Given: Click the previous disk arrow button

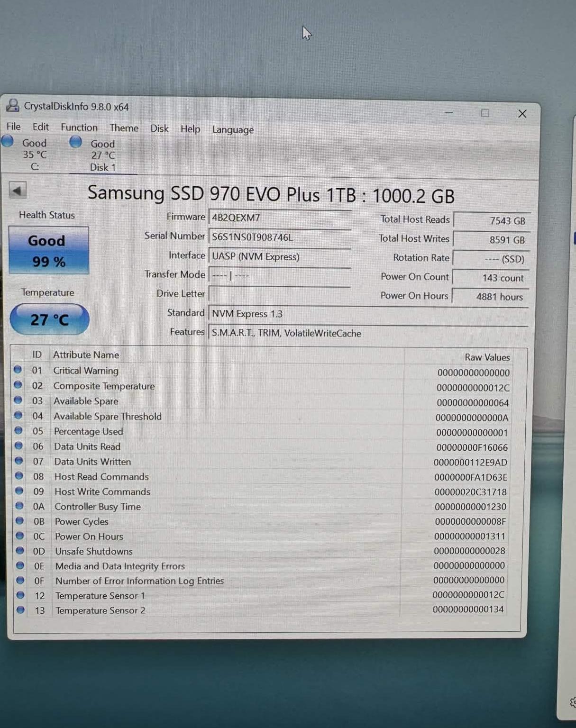Looking at the screenshot, I should 18,191.
